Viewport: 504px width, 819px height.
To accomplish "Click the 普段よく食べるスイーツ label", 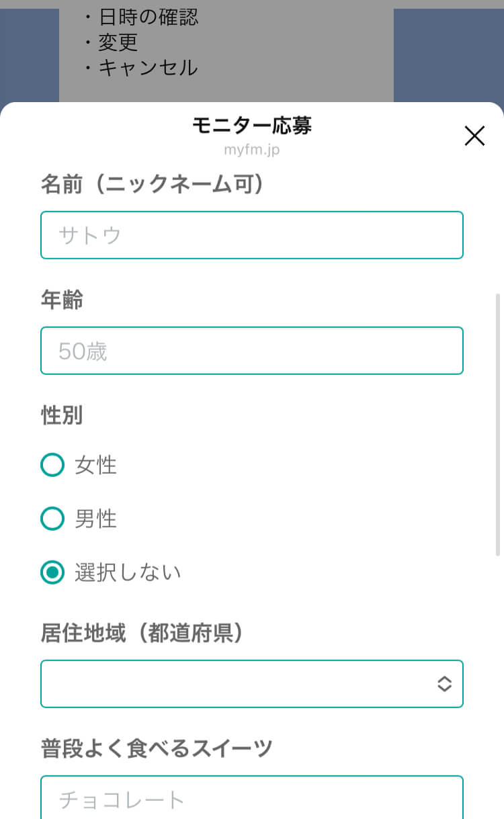I will (157, 748).
